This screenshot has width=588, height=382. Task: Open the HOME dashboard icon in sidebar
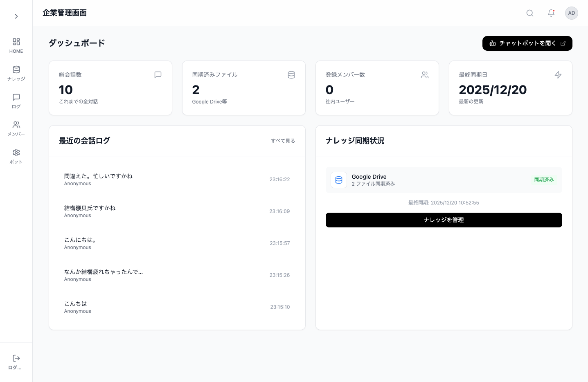click(16, 42)
